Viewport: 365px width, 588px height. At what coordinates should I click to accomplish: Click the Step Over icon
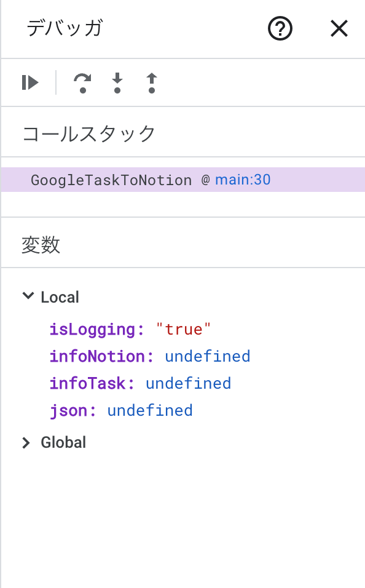[82, 83]
